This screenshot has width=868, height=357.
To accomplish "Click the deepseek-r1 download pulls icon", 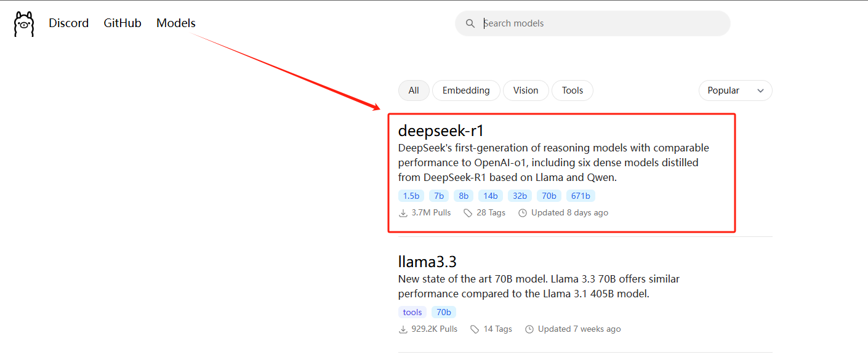I will coord(403,213).
